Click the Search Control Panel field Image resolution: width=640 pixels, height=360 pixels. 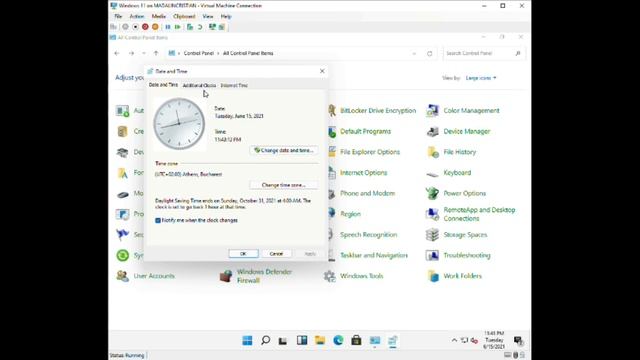pos(484,53)
